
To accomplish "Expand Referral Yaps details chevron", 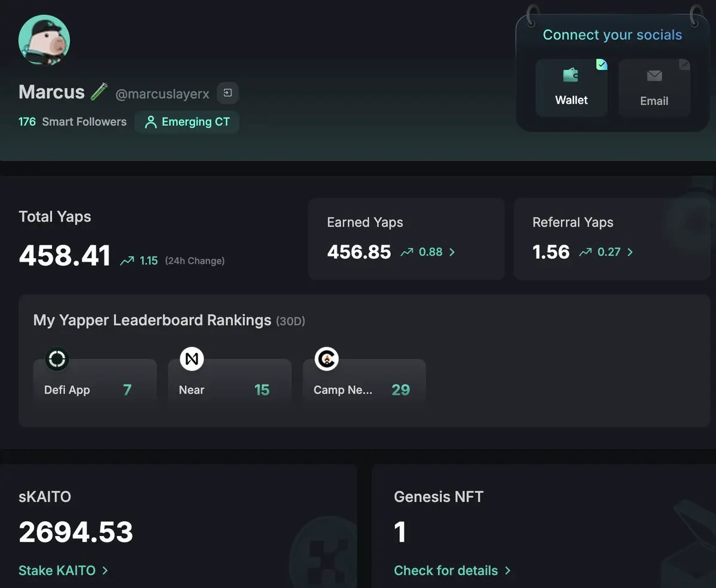I will point(630,252).
